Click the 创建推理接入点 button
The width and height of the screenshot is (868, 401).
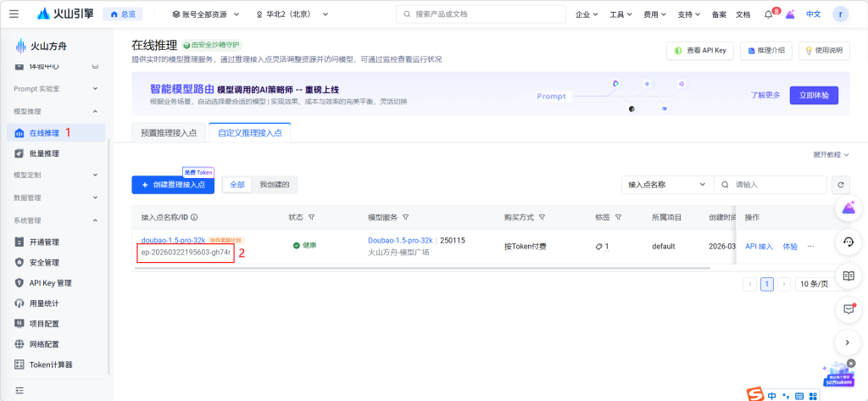[x=173, y=185]
